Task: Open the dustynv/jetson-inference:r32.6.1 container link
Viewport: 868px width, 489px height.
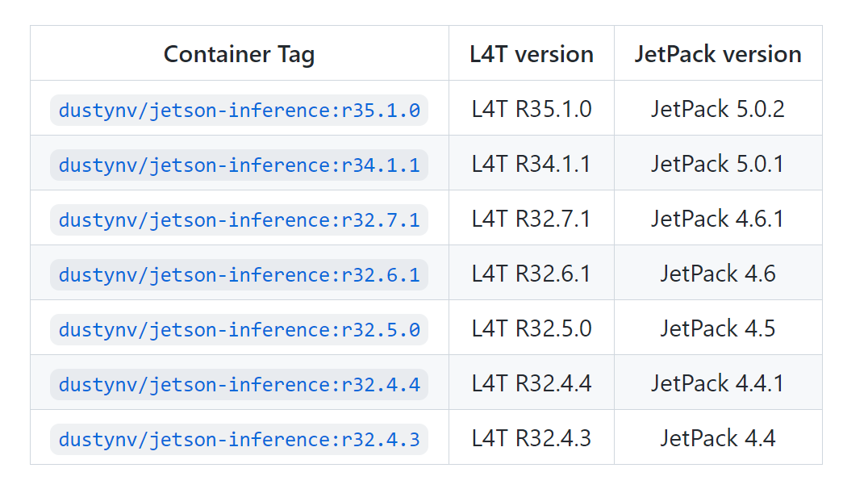Action: click(x=239, y=274)
